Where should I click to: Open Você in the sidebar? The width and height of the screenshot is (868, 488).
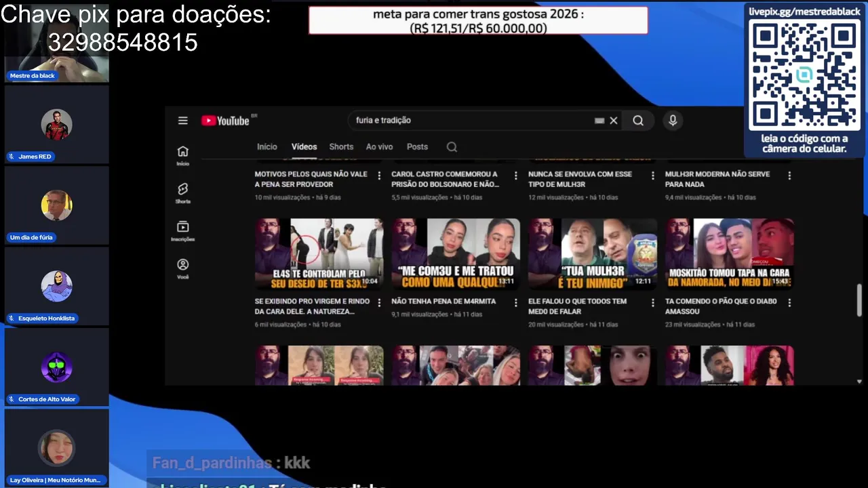[182, 269]
